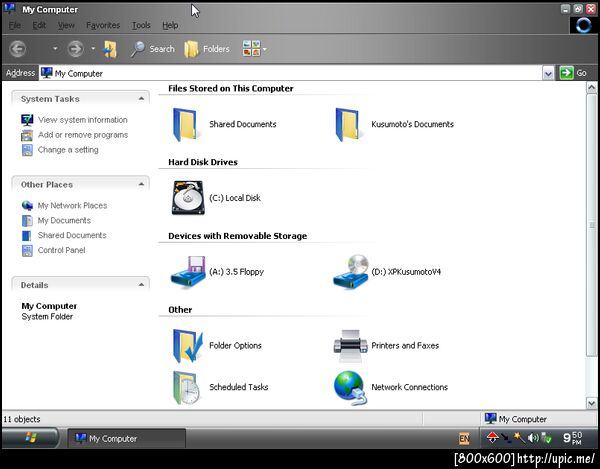Select the (C:) Local Disk drive icon
The width and height of the screenshot is (600, 469).
point(188,198)
